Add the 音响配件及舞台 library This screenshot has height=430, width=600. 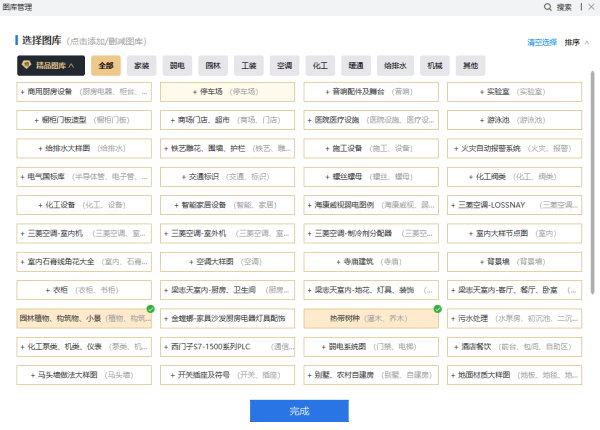[371, 92]
